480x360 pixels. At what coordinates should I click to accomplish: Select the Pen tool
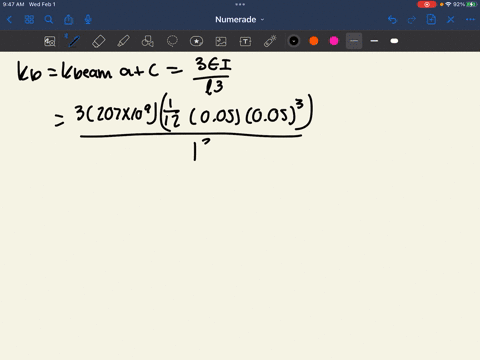click(74, 41)
